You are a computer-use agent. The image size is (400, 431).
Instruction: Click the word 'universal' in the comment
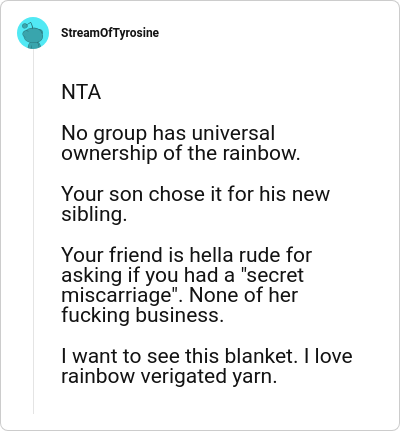pos(233,133)
